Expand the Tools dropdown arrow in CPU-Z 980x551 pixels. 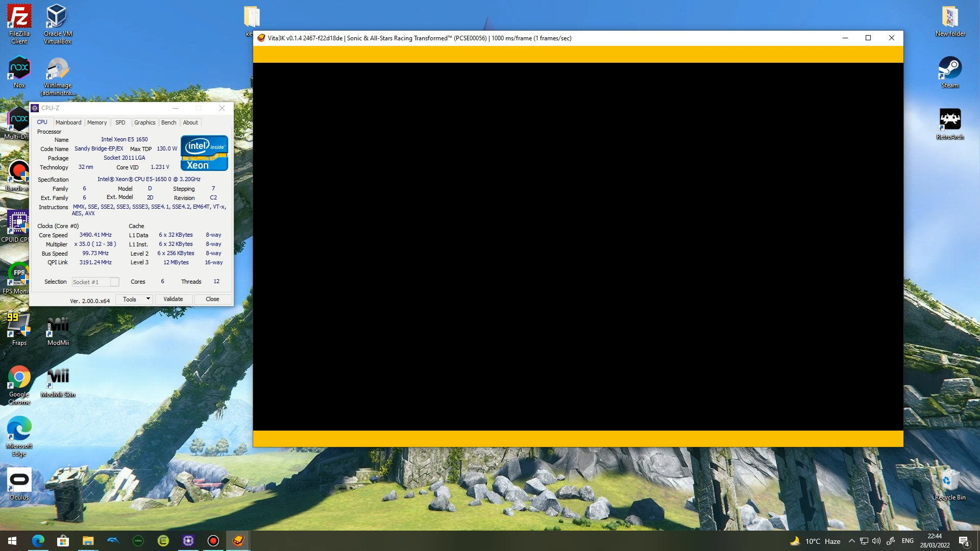tap(148, 299)
